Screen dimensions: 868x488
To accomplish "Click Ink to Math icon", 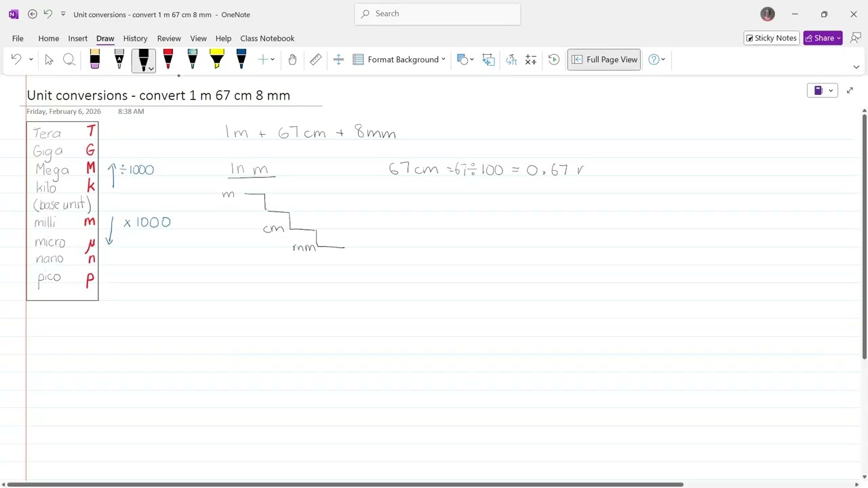I will pyautogui.click(x=511, y=60).
